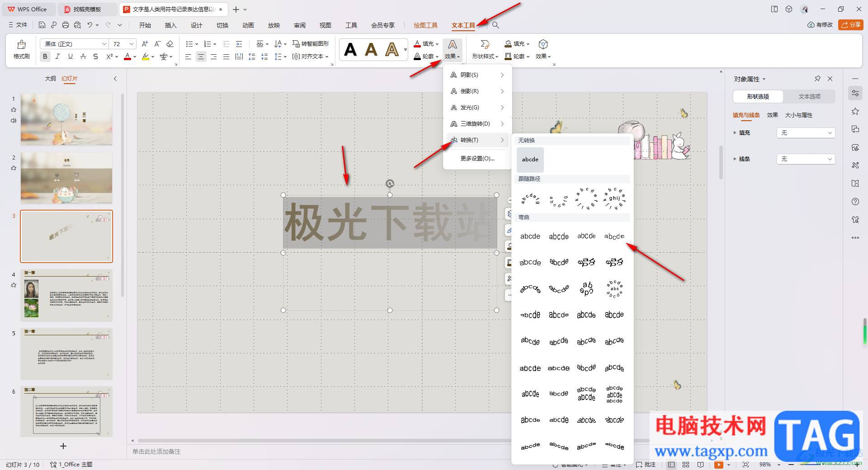
Task: Increase font size with the A+ icon
Action: (145, 44)
